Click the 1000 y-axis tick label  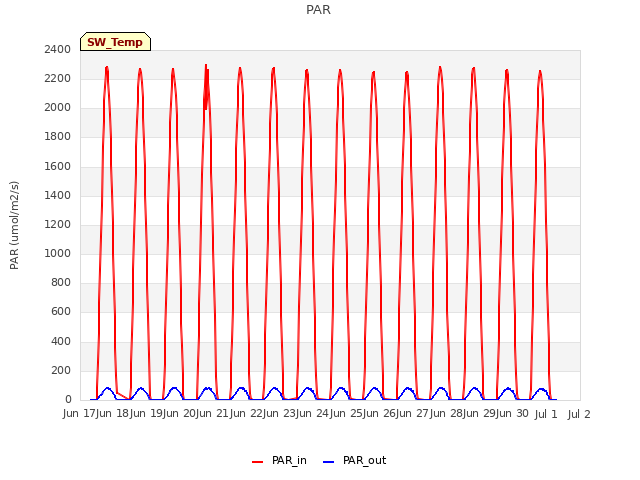click(x=58, y=253)
